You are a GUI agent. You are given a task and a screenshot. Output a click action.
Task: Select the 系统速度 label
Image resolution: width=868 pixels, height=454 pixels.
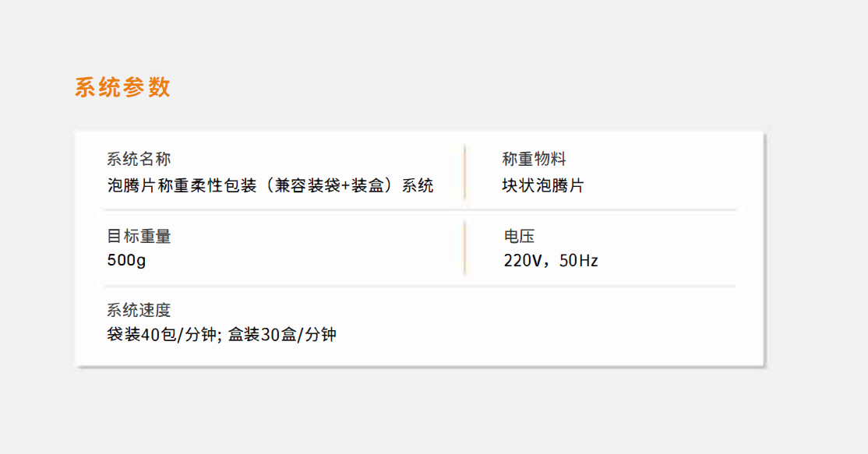click(x=139, y=310)
